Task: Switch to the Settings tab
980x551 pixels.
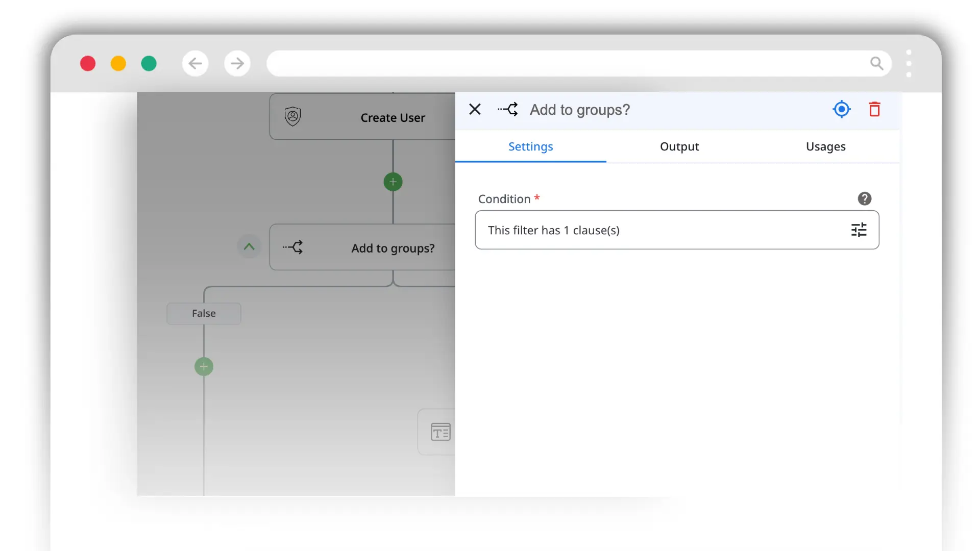Action: [x=530, y=146]
